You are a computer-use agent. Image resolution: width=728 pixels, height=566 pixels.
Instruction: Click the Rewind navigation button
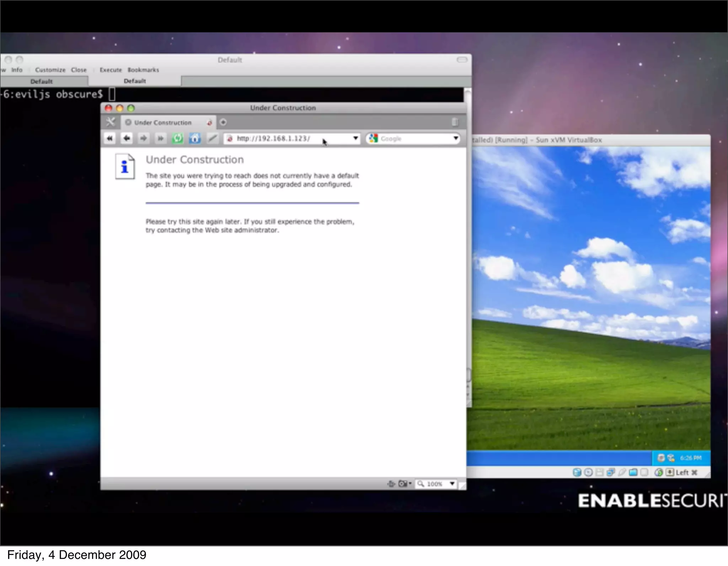click(110, 138)
